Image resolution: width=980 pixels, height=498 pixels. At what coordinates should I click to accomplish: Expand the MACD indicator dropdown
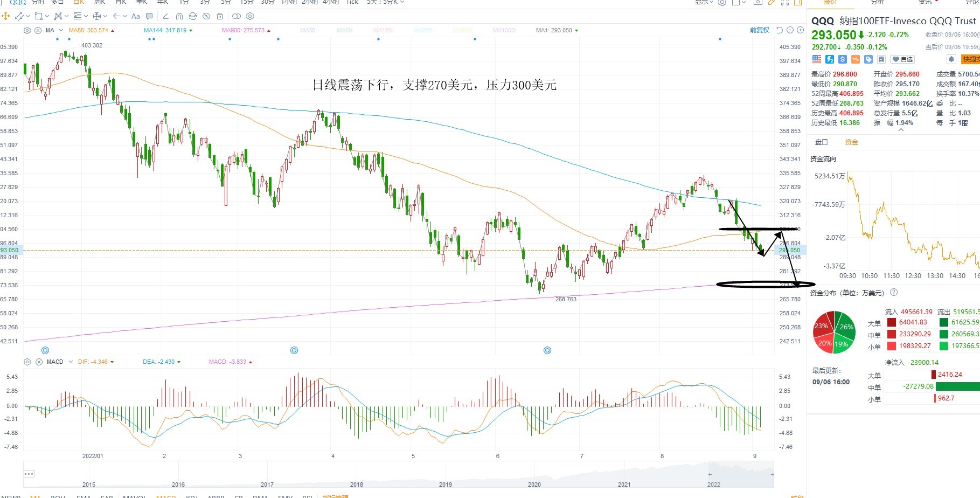pyautogui.click(x=71, y=362)
